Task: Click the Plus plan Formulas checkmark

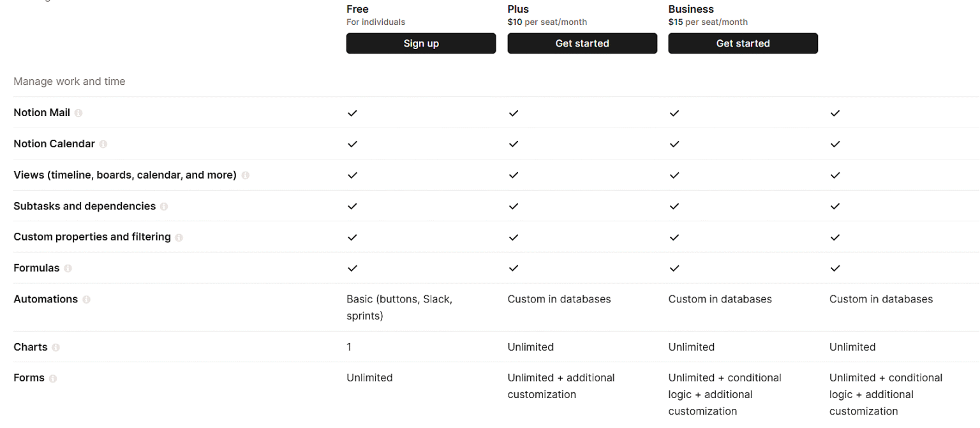Action: (x=514, y=269)
